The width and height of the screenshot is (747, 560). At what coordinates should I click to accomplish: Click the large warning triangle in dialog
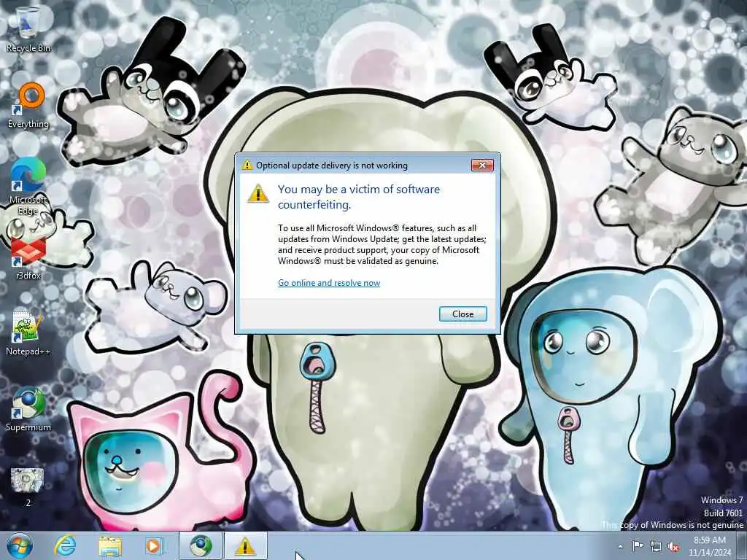[x=258, y=192]
